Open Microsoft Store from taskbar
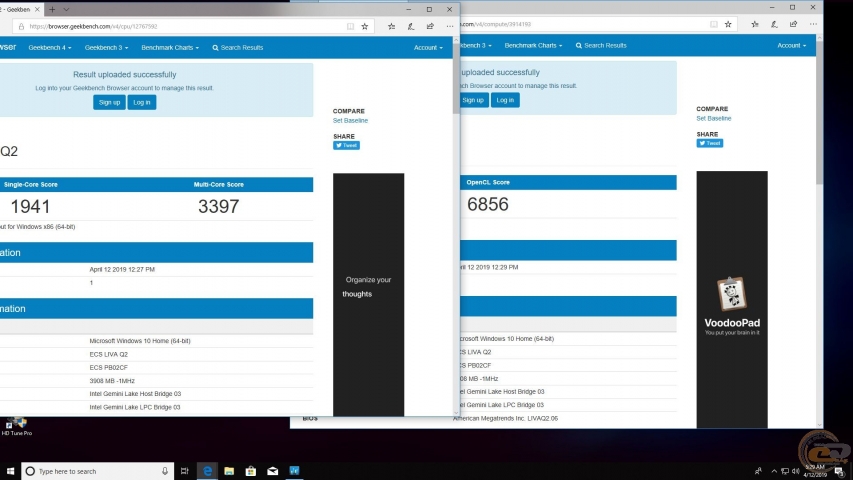 (x=251, y=471)
